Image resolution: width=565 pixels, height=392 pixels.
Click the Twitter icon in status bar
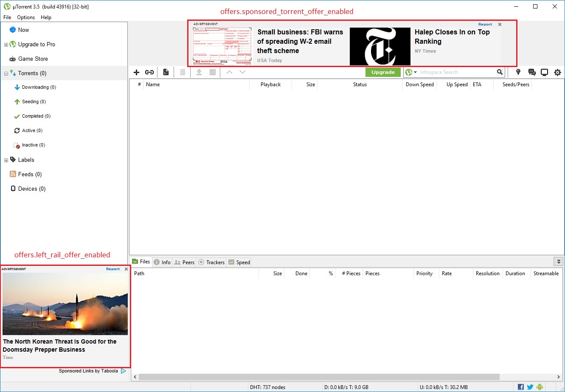point(530,387)
